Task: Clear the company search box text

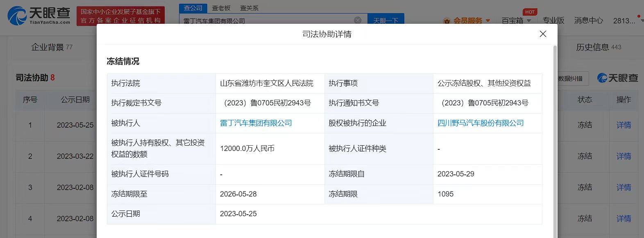Action: click(x=358, y=20)
